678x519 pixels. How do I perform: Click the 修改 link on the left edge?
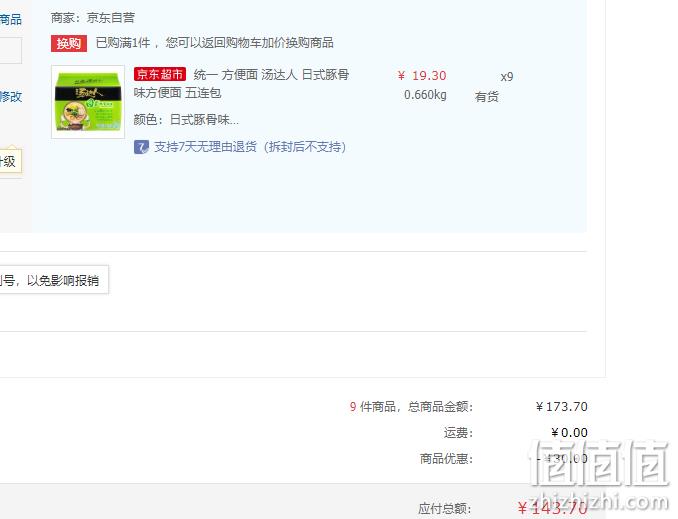point(11,96)
